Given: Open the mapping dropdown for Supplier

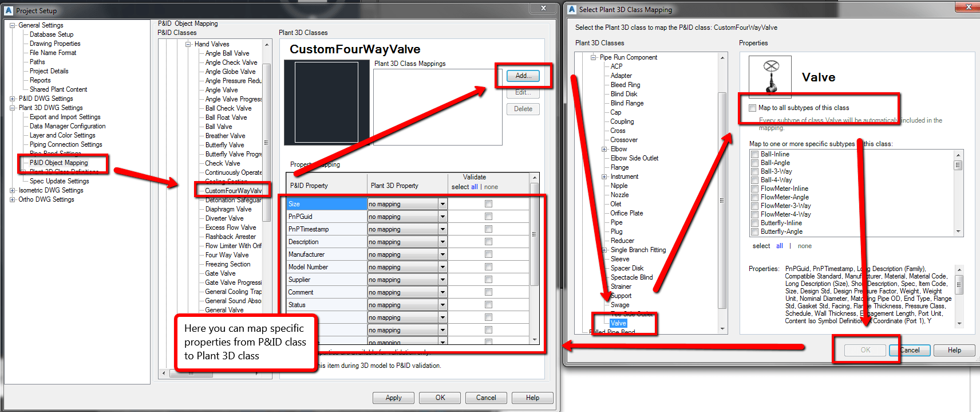Looking at the screenshot, I should click(442, 280).
